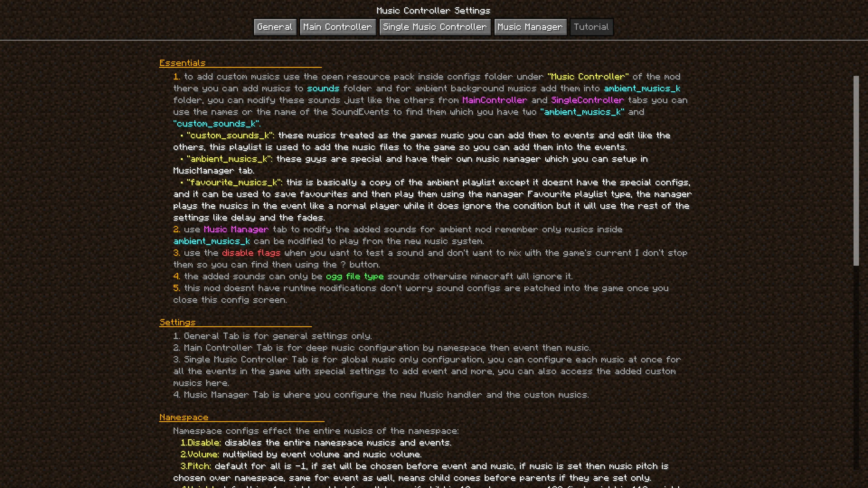868x488 pixels.
Task: Click the line "General Tab is for general settings only."
Action: (273, 336)
